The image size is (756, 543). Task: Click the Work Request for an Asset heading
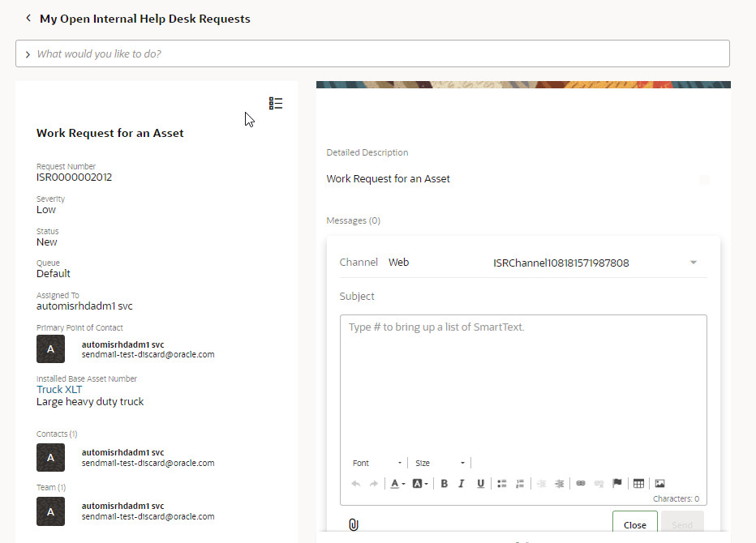(x=110, y=133)
